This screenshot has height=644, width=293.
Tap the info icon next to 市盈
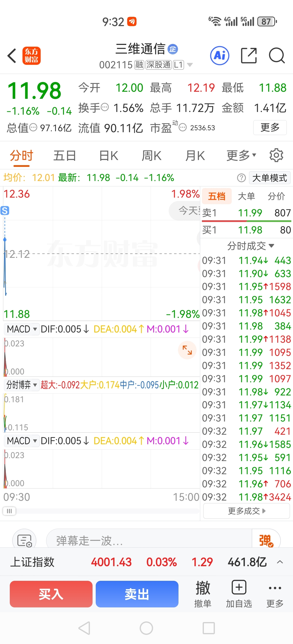pos(183,128)
